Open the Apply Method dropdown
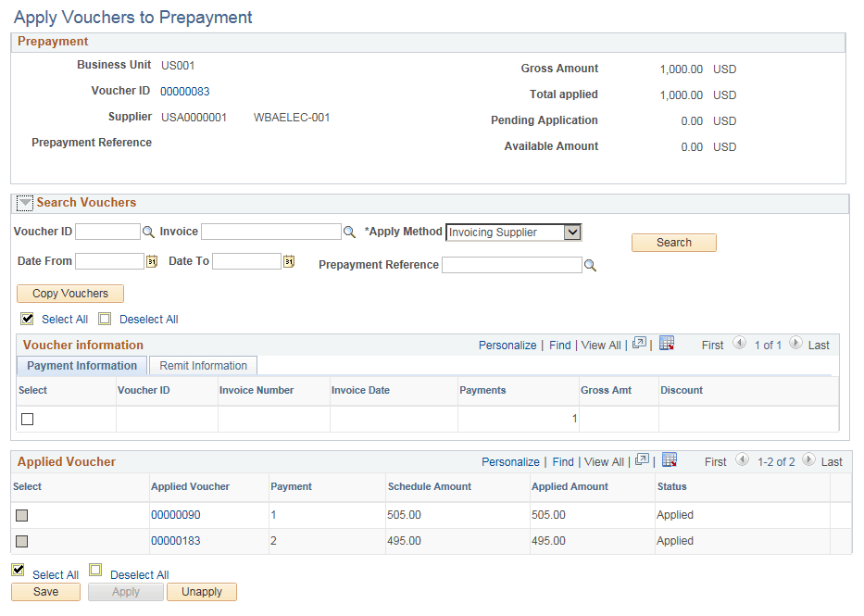 [574, 232]
